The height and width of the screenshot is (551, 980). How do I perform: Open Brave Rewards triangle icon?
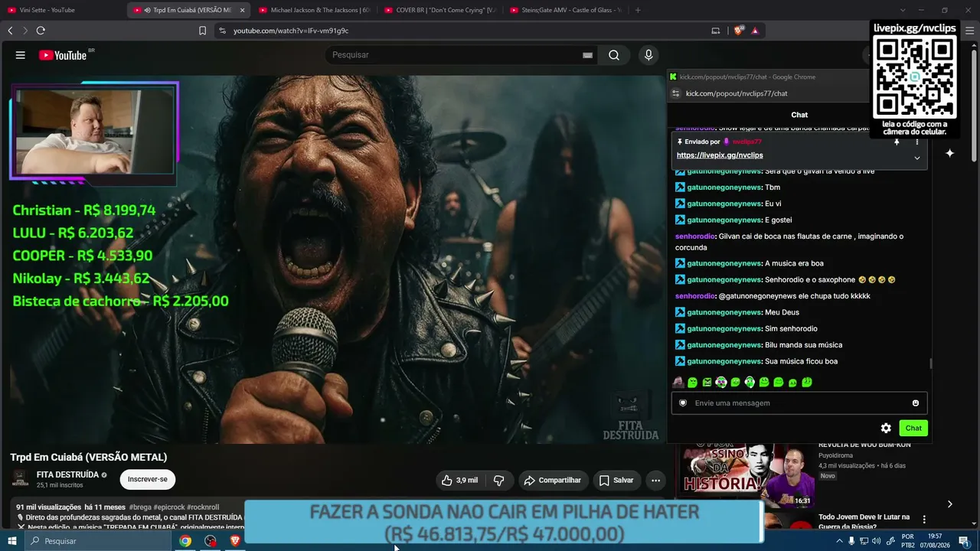(755, 31)
